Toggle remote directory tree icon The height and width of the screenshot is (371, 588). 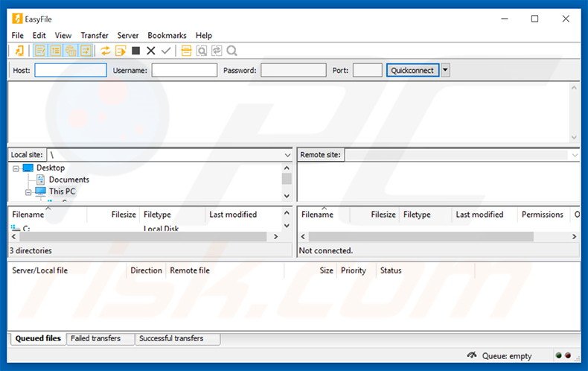pos(71,51)
